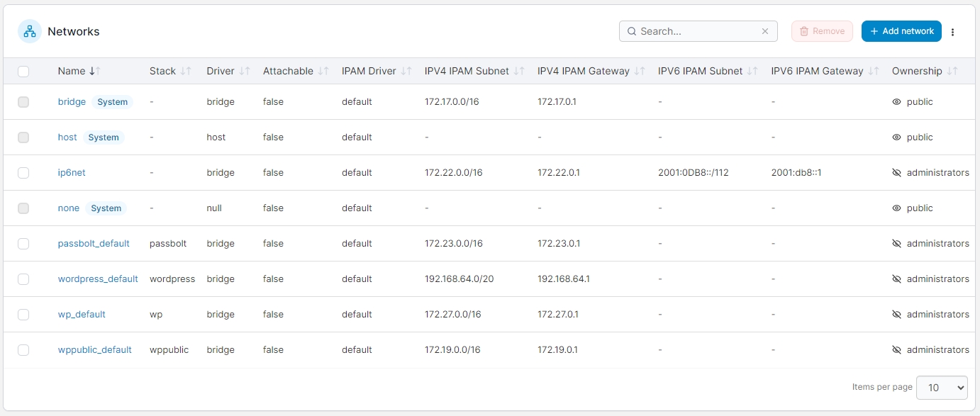Click the hidden-eye icon for ip6net ownership

click(x=896, y=173)
